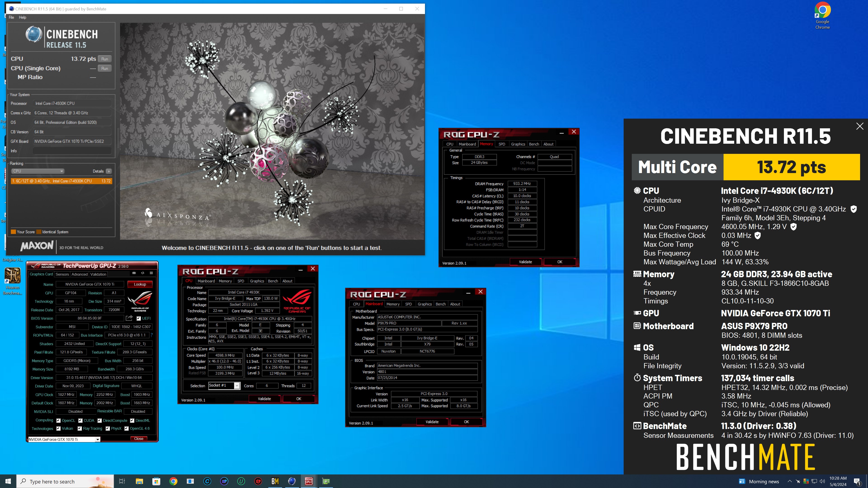
Task: Run the Cinebench CPU multi-core test
Action: [105, 59]
